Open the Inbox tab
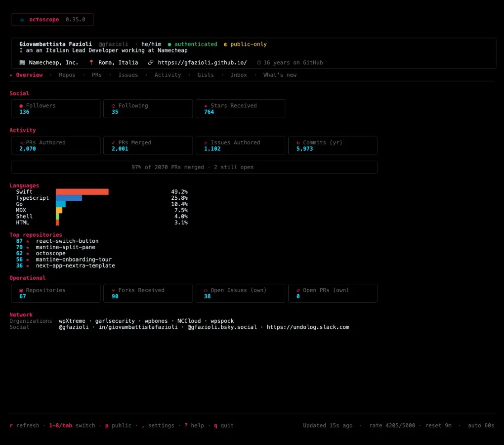 (239, 75)
